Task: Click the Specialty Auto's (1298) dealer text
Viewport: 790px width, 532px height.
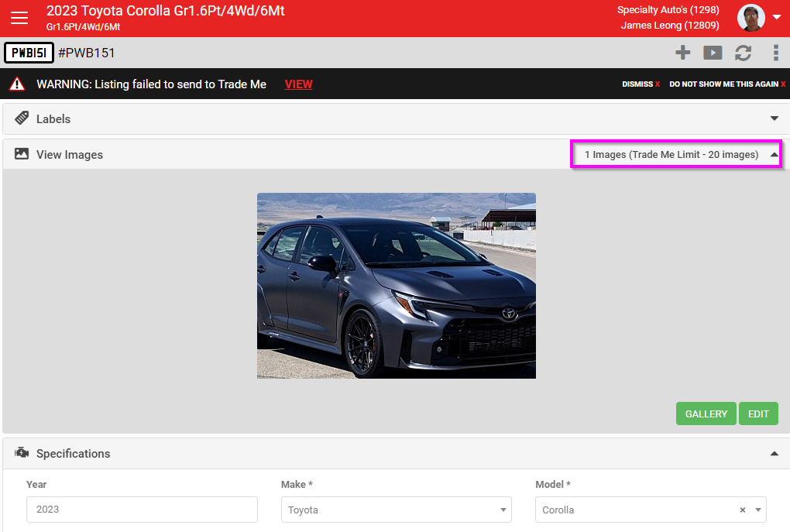Action: pos(668,10)
